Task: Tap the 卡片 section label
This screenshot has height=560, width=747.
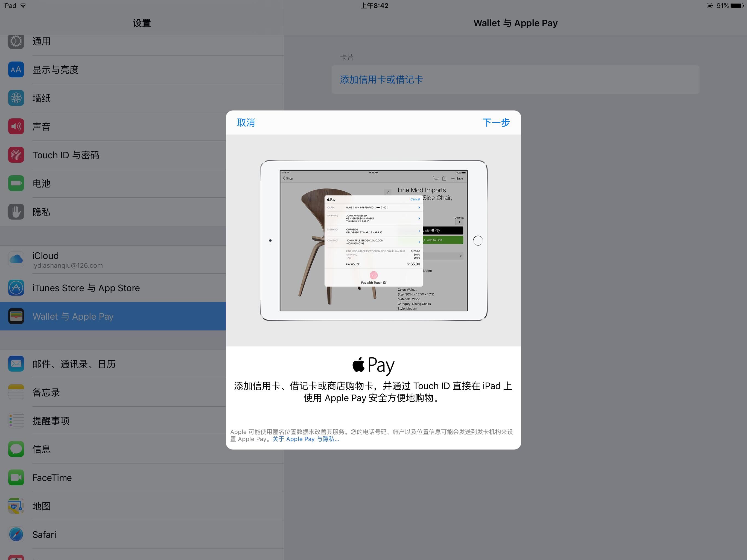Action: (346, 57)
